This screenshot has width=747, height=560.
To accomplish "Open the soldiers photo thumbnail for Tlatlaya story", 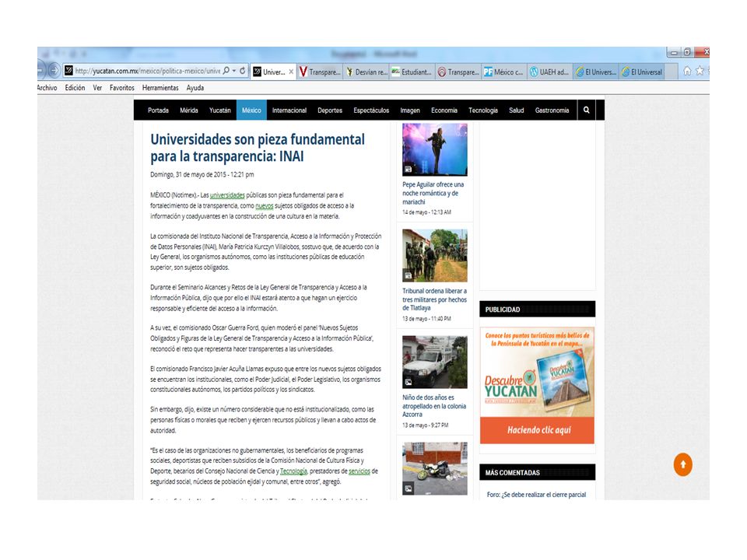I will (435, 256).
